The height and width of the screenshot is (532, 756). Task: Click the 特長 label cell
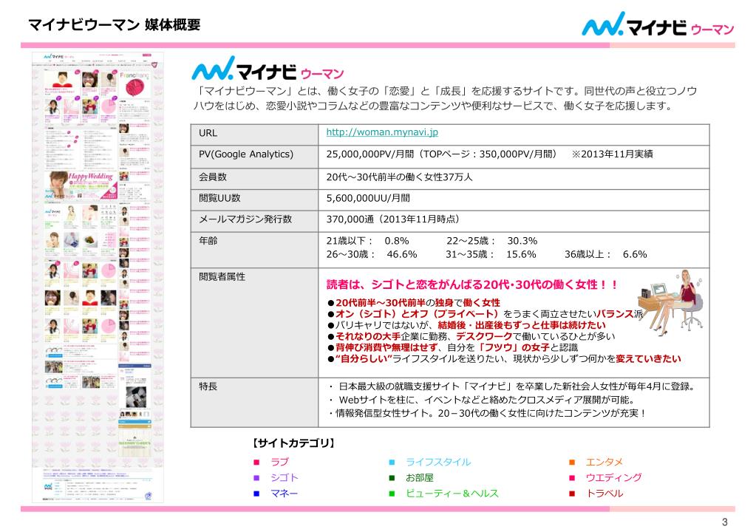pyautogui.click(x=254, y=403)
